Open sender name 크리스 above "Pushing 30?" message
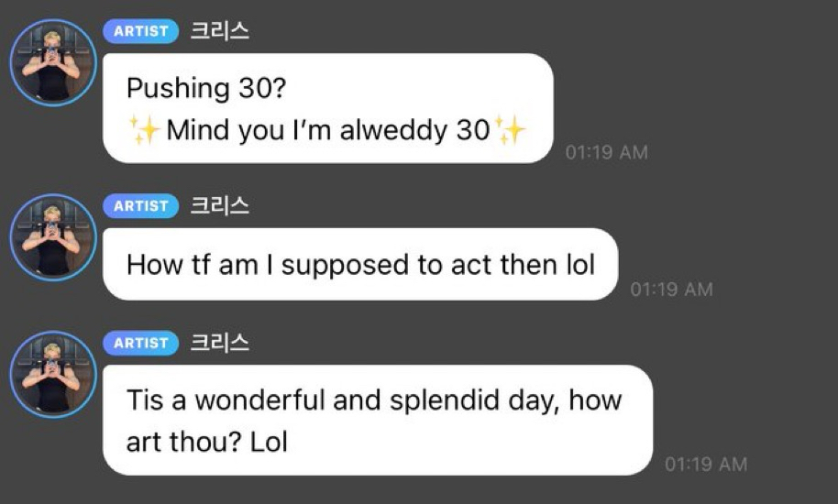This screenshot has height=504, width=838. pyautogui.click(x=219, y=31)
